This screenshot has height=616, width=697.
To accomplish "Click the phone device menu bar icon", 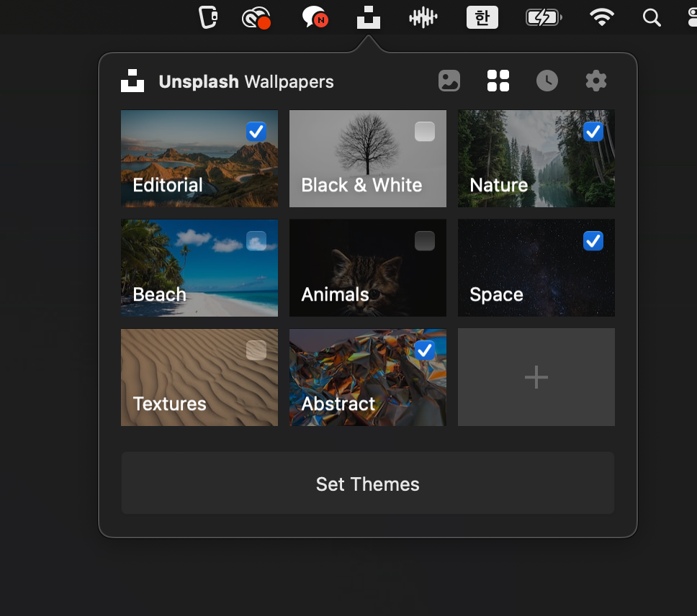I will coord(208,18).
